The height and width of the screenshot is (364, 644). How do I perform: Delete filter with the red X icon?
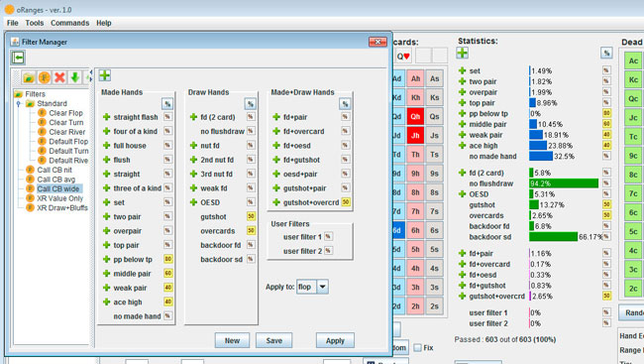[x=60, y=77]
